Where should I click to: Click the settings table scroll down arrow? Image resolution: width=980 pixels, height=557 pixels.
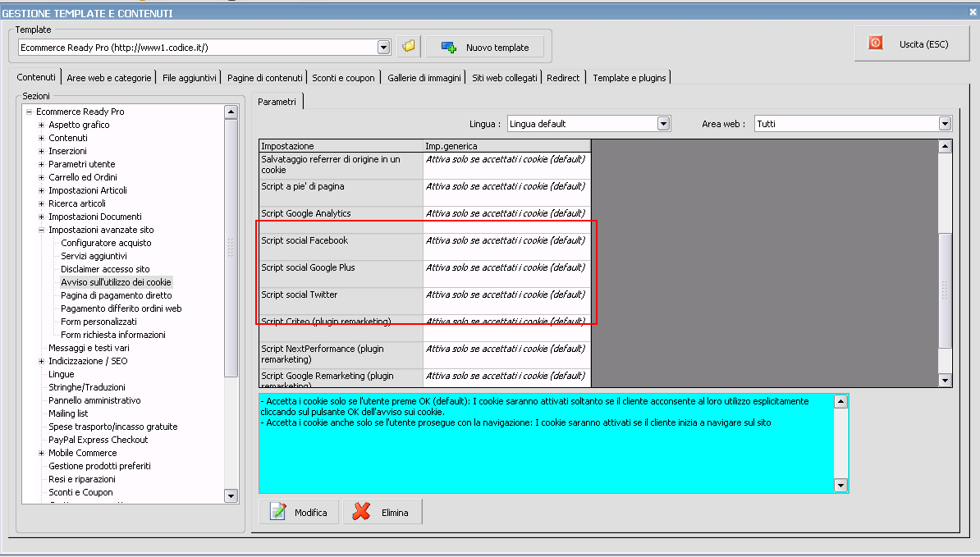coord(945,380)
